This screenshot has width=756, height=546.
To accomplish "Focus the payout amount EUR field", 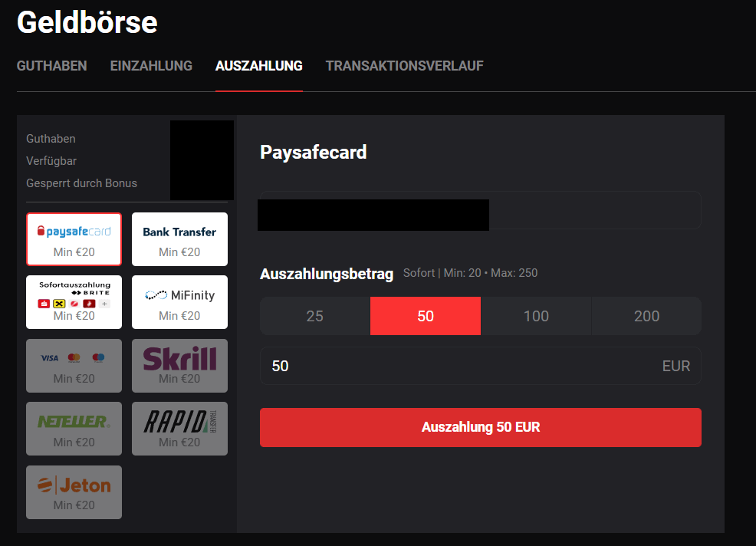I will click(x=481, y=366).
